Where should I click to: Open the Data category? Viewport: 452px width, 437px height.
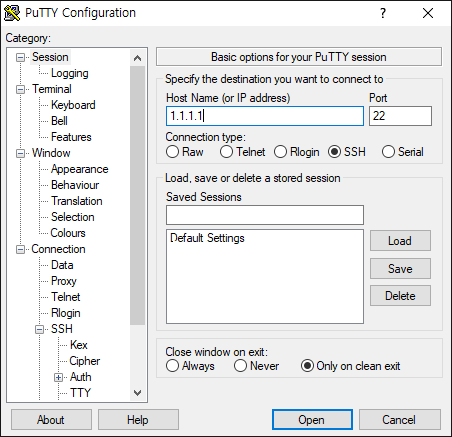pos(62,265)
